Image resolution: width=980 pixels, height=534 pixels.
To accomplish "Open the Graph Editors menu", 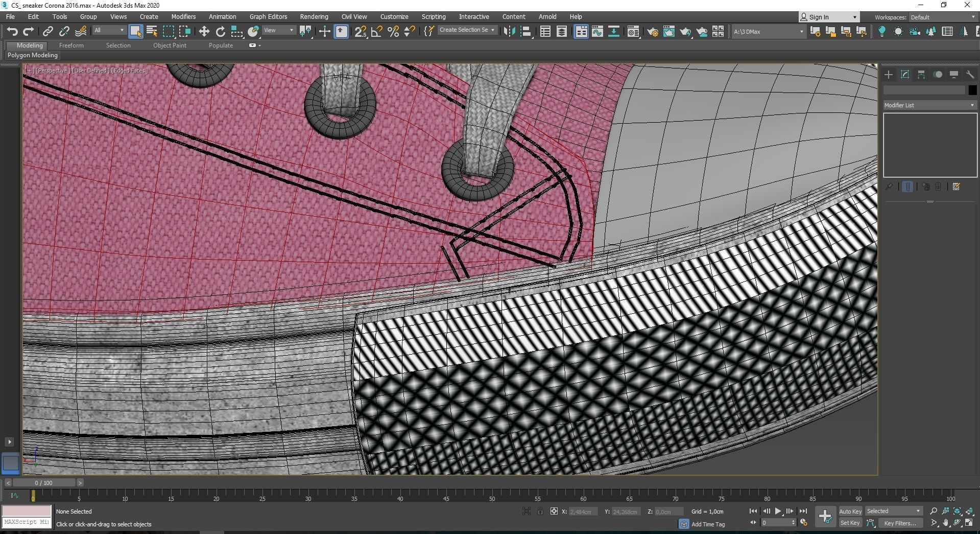I will pos(268,17).
